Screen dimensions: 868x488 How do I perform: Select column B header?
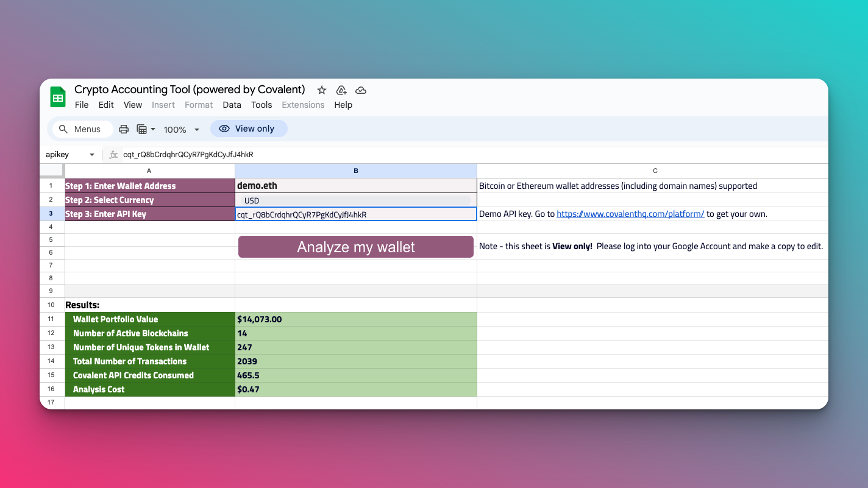[x=356, y=171]
